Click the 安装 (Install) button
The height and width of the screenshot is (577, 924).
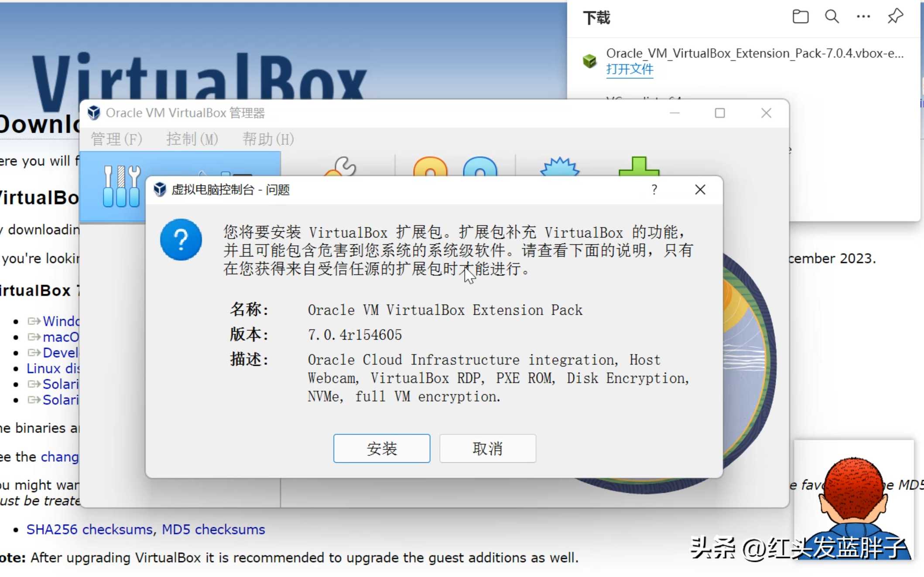pos(382,448)
